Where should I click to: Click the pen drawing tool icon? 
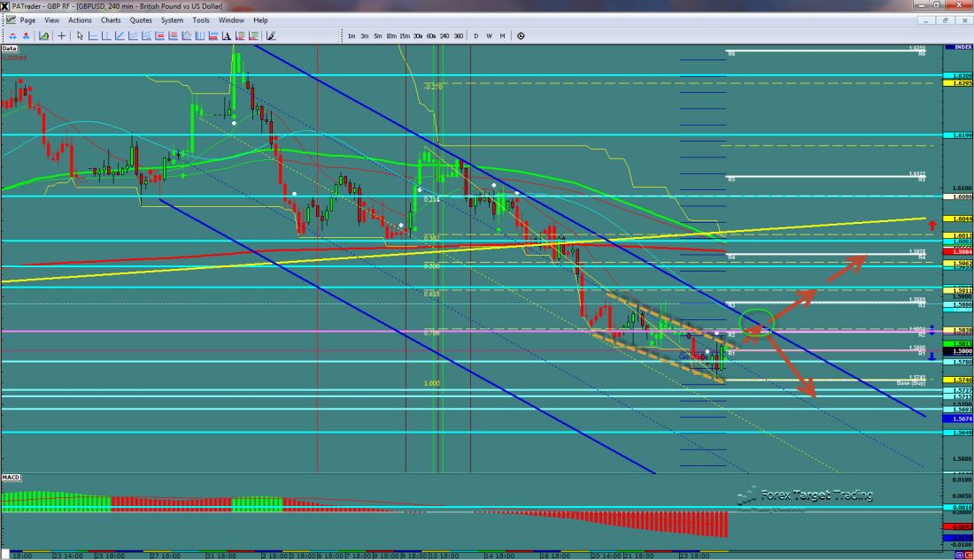pyautogui.click(x=271, y=36)
